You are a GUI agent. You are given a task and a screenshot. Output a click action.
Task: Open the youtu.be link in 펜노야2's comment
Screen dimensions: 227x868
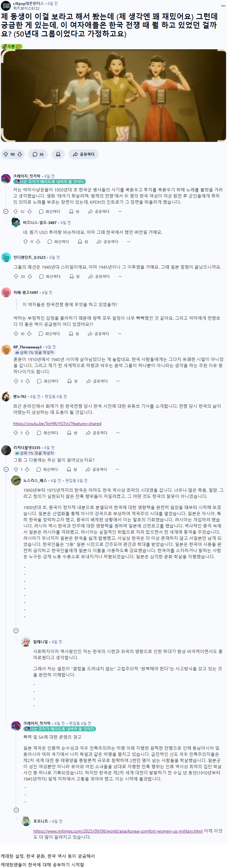[57, 424]
